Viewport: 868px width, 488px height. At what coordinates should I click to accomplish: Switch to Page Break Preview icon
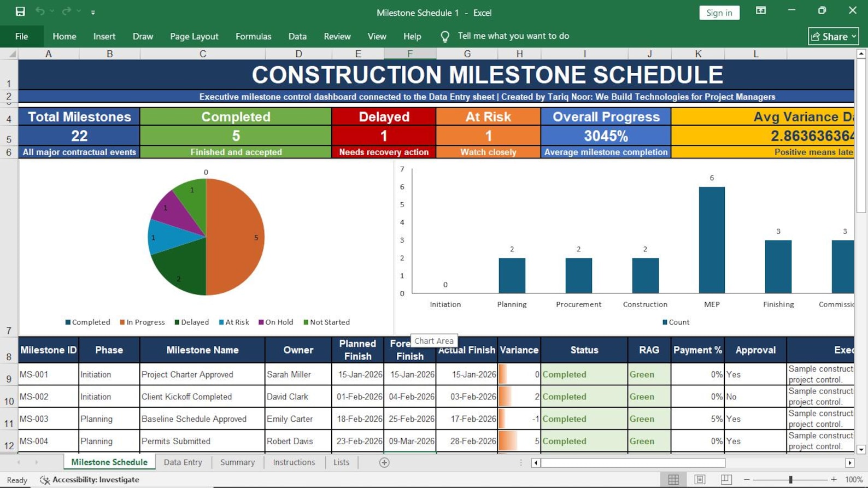point(726,479)
